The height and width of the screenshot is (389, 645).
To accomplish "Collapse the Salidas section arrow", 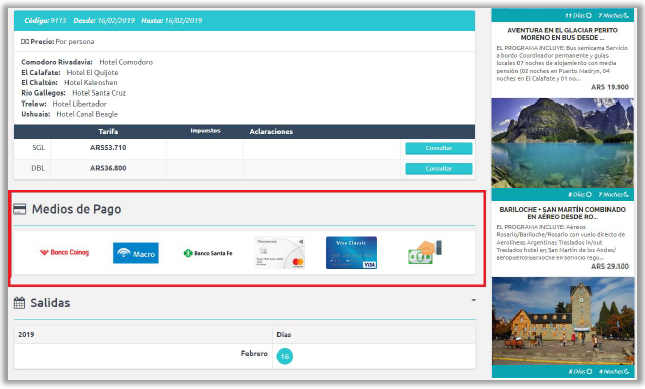I will click(x=473, y=301).
